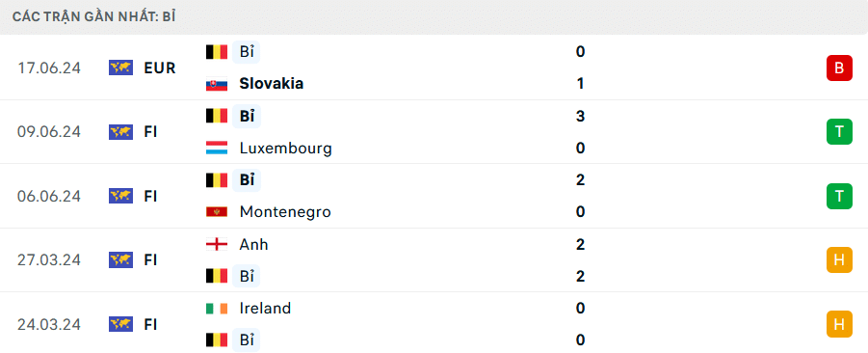868x353 pixels.
Task: Click the orange H badge for Ireland match
Action: point(839,324)
